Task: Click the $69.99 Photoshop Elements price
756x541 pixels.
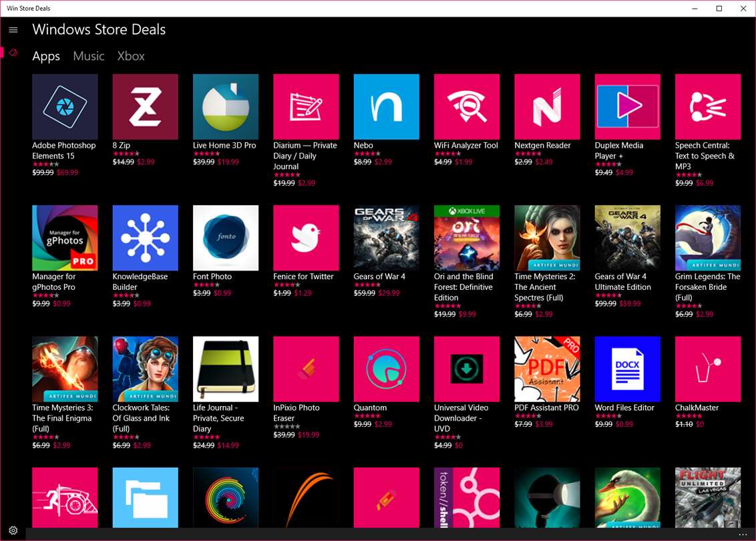Action: [x=67, y=172]
